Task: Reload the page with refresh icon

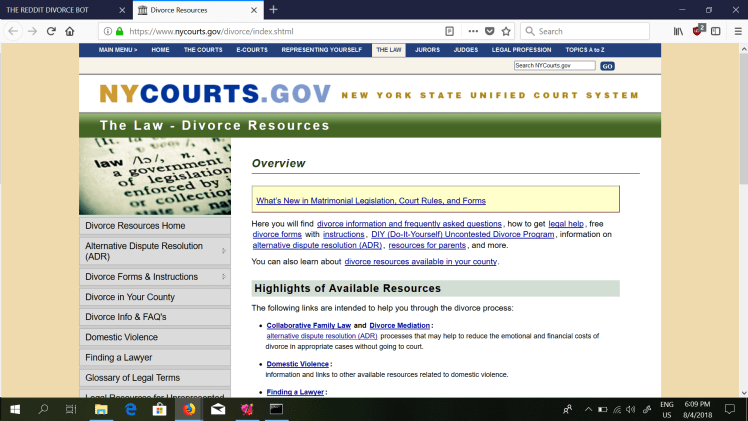Action: [51, 31]
